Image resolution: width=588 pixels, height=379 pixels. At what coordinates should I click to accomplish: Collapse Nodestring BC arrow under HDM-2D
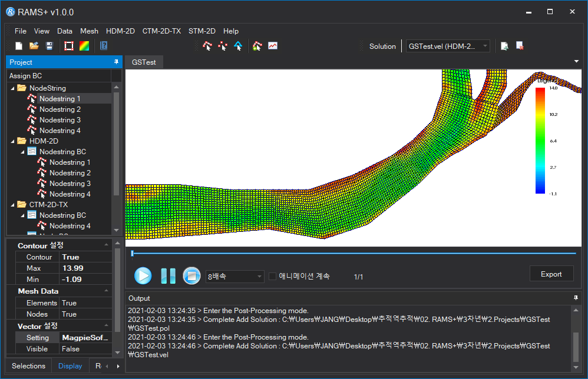pyautogui.click(x=22, y=152)
